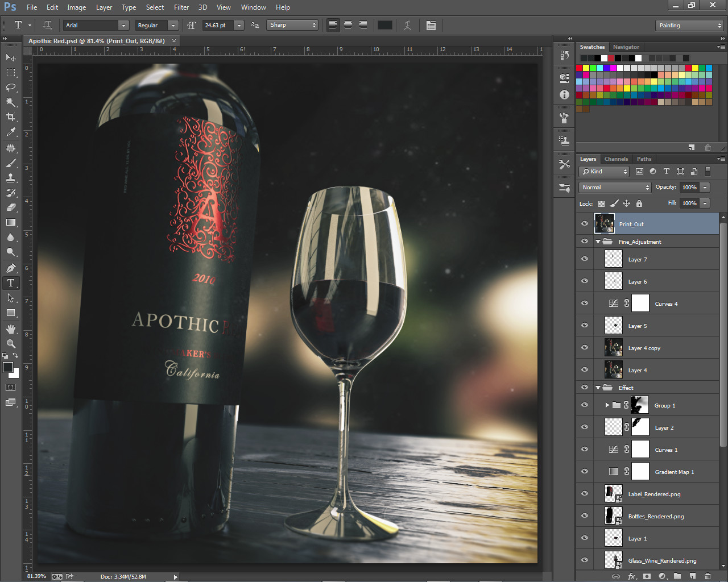Hide Layer 4 copy visibility eye
This screenshot has width=728, height=582.
pyautogui.click(x=584, y=348)
